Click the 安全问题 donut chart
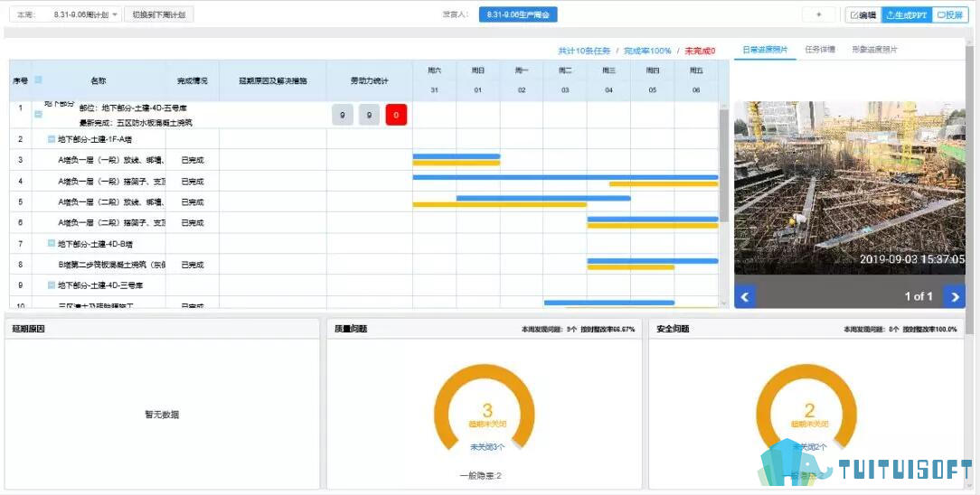The height and width of the screenshot is (495, 980). coord(807,408)
